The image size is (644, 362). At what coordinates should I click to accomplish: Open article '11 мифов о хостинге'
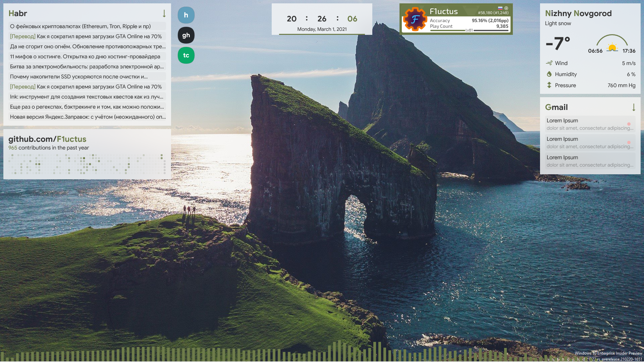click(x=85, y=56)
